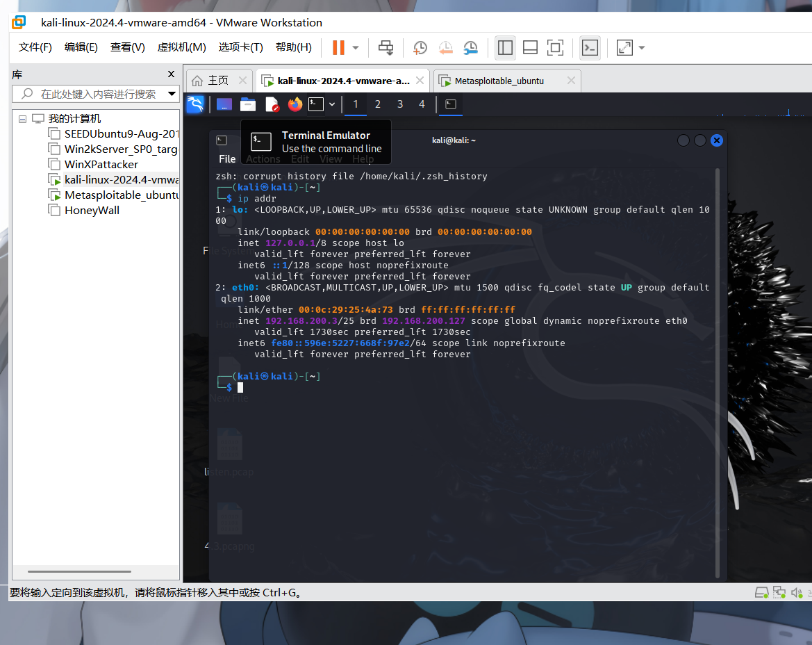Click the VMware Workstation title bar logo
Viewport: 812px width, 645px height.
[x=19, y=22]
